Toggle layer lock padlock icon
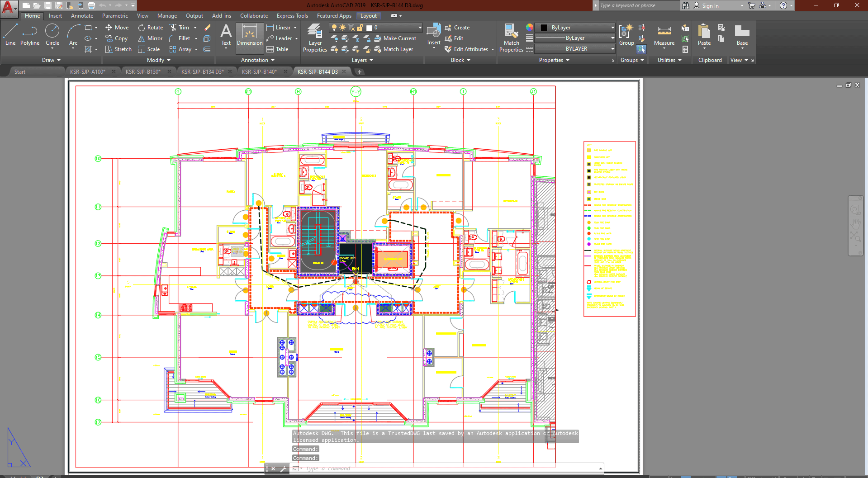This screenshot has width=868, height=478. 360,28
